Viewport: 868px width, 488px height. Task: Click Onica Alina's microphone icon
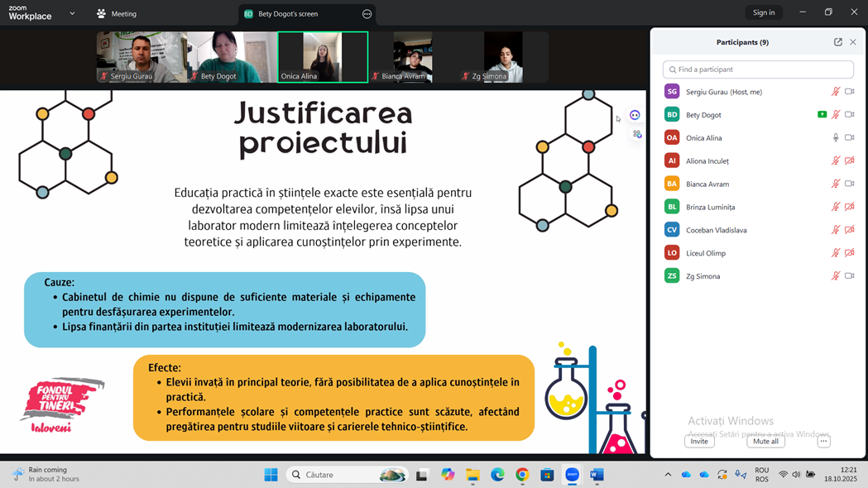pyautogui.click(x=836, y=138)
